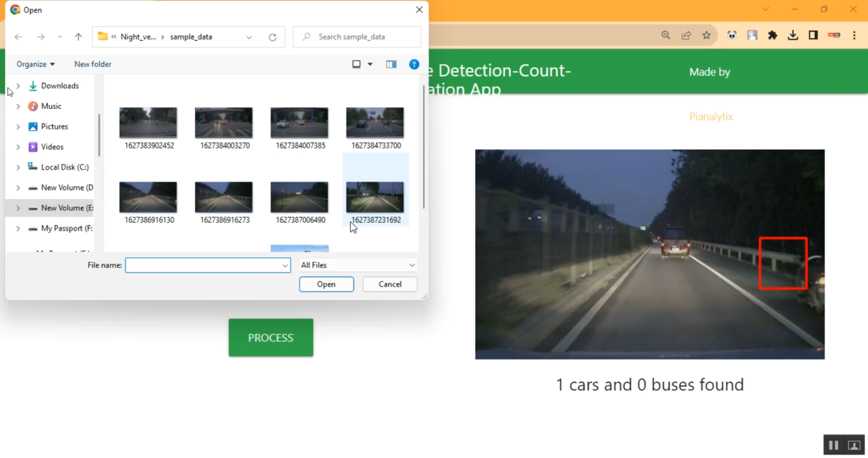This screenshot has height=458, width=868.
Task: Toggle the preview pane icon
Action: point(391,64)
